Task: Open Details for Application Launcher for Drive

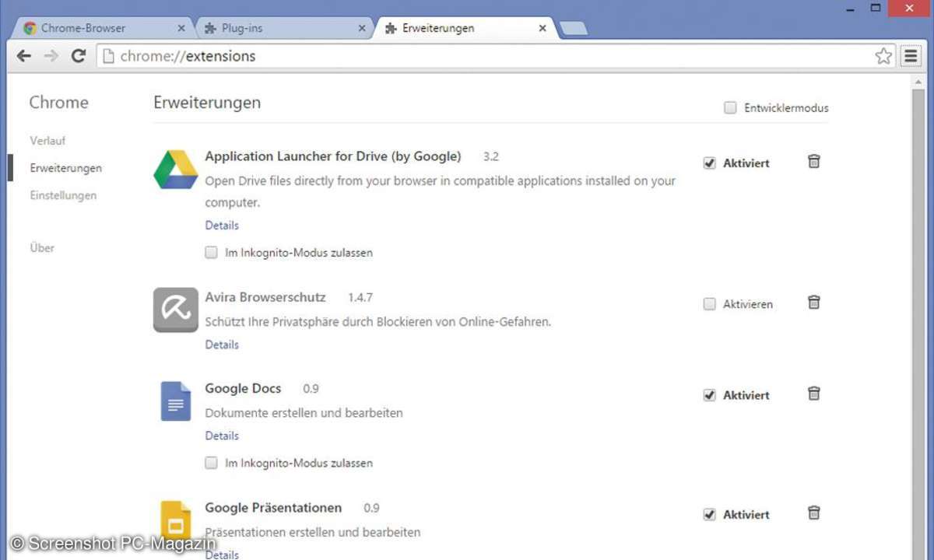Action: click(222, 226)
